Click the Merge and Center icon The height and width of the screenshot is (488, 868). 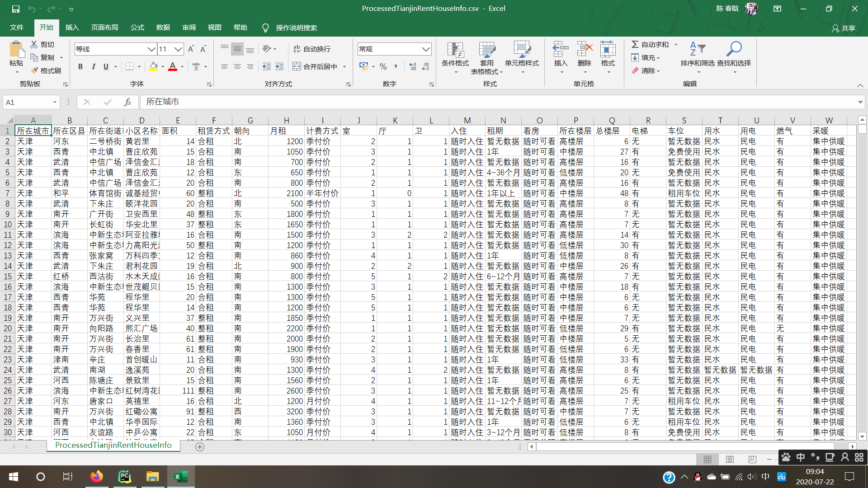pyautogui.click(x=297, y=66)
